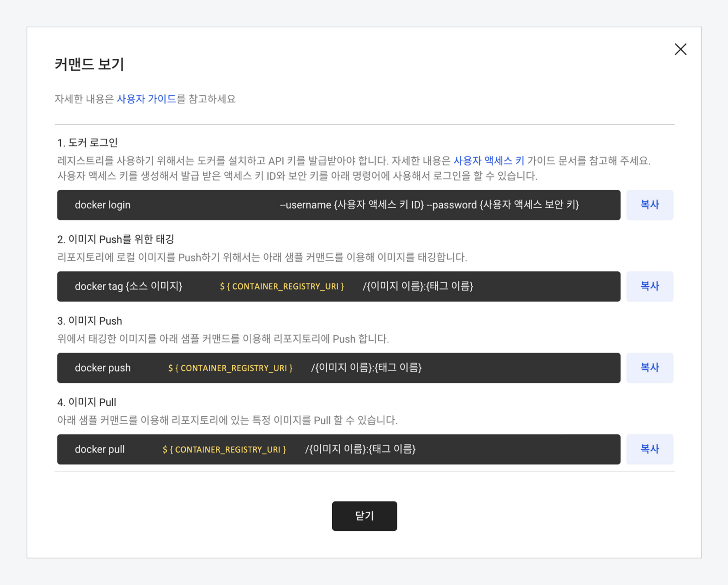Screen dimensions: 728x585
Task: Click CONTAINER_REGISTRY_URI in docker push command
Action: (230, 368)
